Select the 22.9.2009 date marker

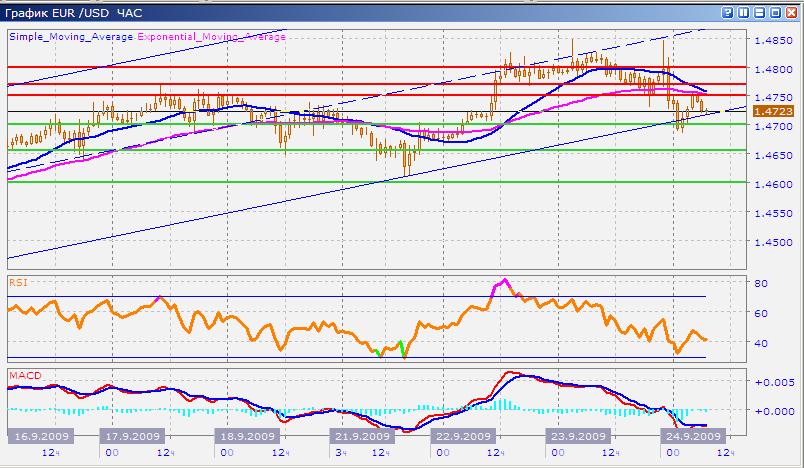459,438
